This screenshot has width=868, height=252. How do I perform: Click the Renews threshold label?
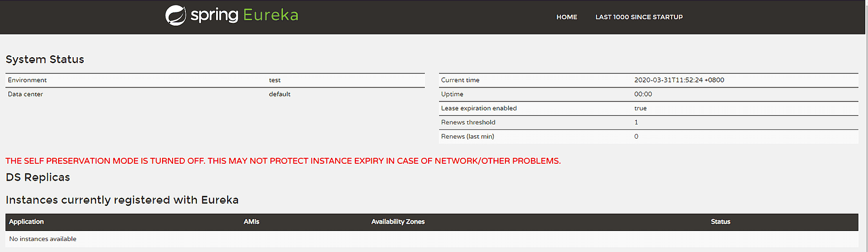pyautogui.click(x=468, y=123)
